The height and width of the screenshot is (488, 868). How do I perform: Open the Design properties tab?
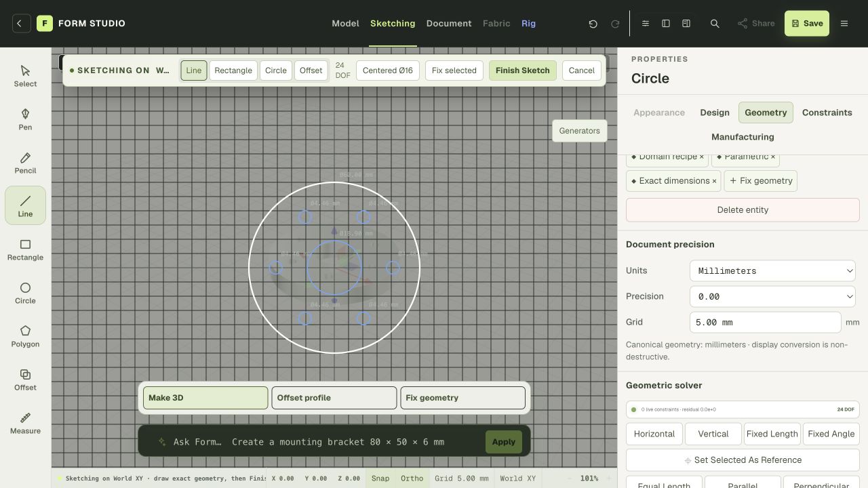point(715,113)
